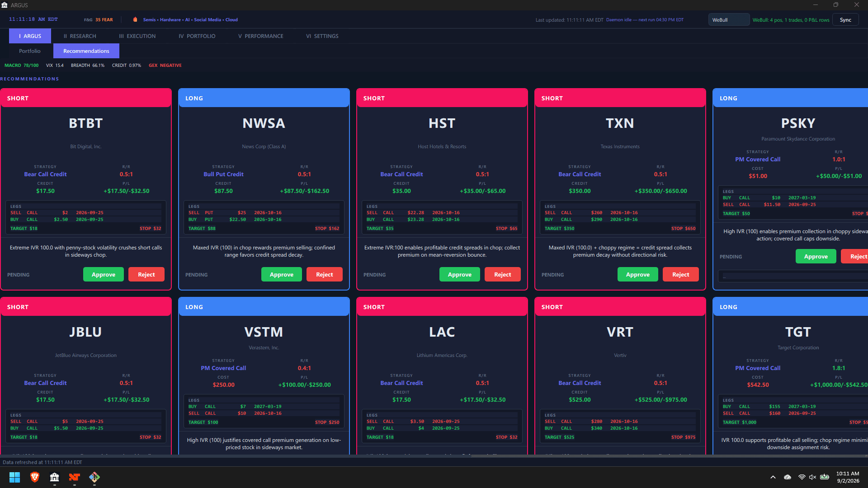Screen dimensions: 868x488
Task: Click the Sync button
Action: coord(845,20)
